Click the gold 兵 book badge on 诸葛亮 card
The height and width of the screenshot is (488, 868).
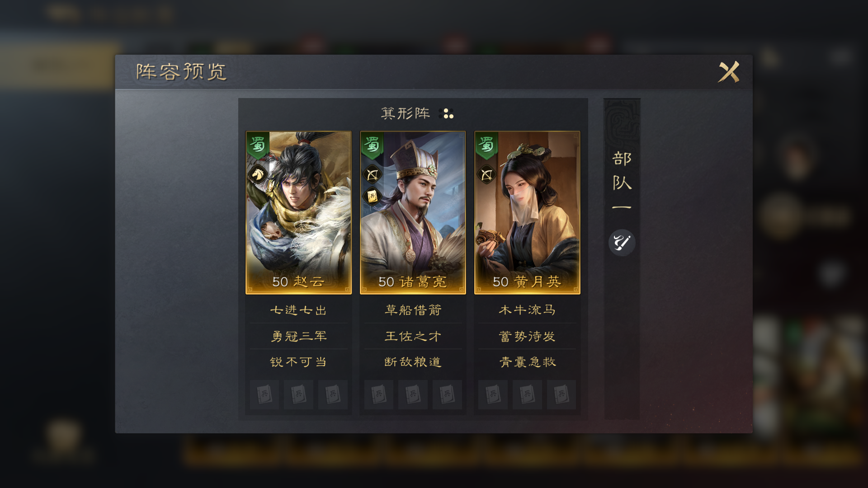tap(372, 196)
